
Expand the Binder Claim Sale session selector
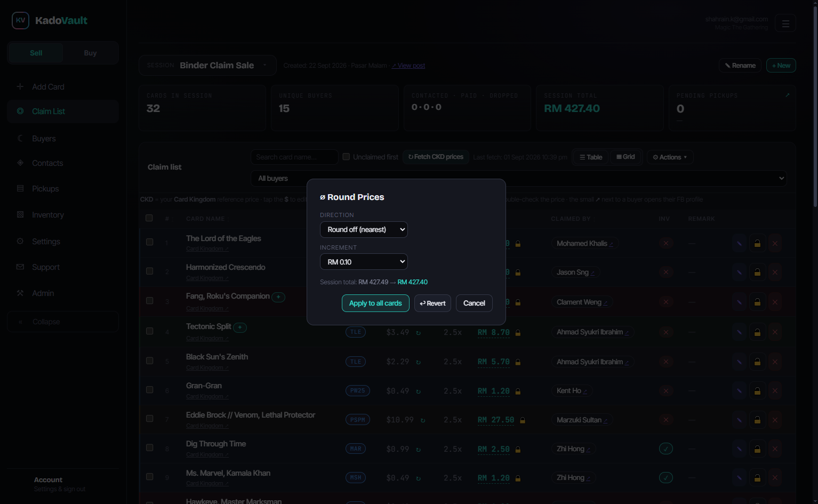(x=208, y=65)
